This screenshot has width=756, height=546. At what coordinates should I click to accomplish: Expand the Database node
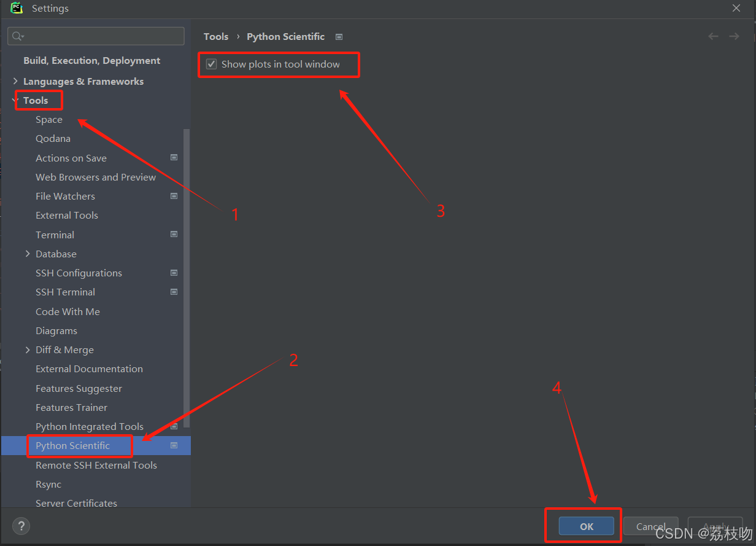[x=28, y=254]
